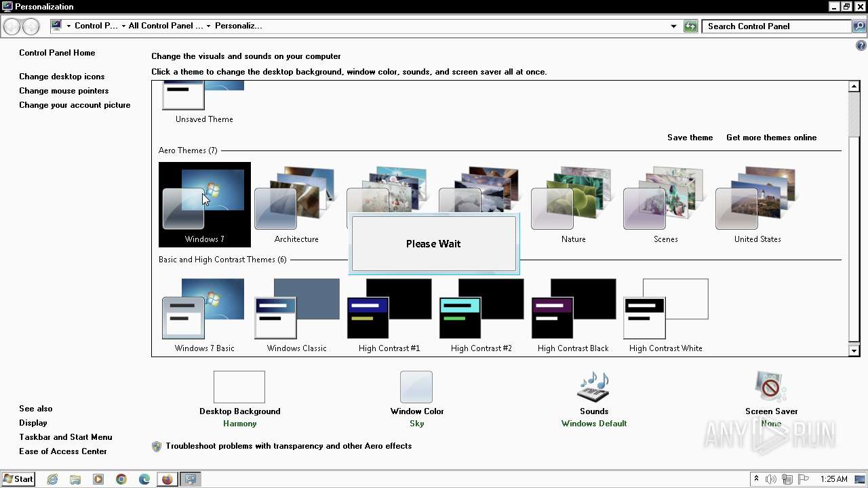Open Screen Saver settings icon
868x488 pixels.
point(771,387)
